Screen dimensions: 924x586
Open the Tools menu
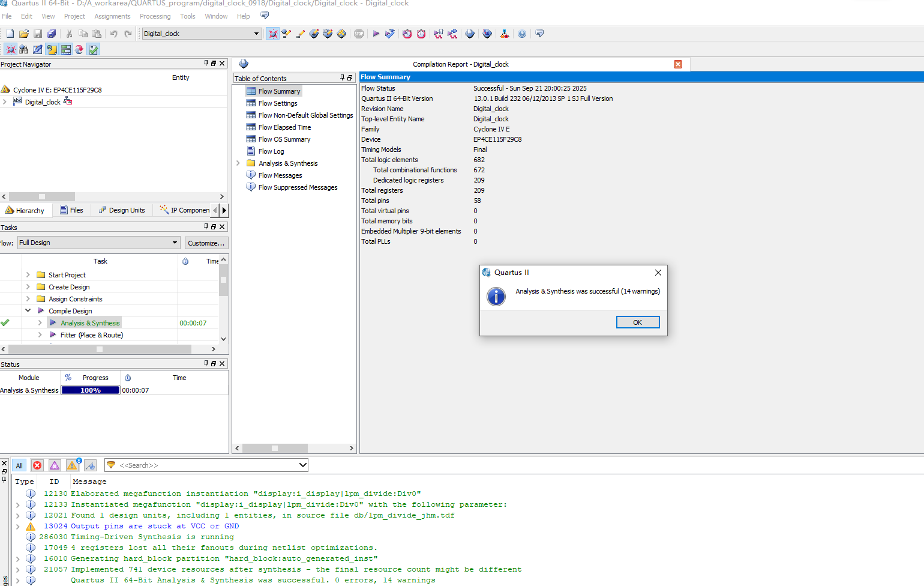coord(188,16)
